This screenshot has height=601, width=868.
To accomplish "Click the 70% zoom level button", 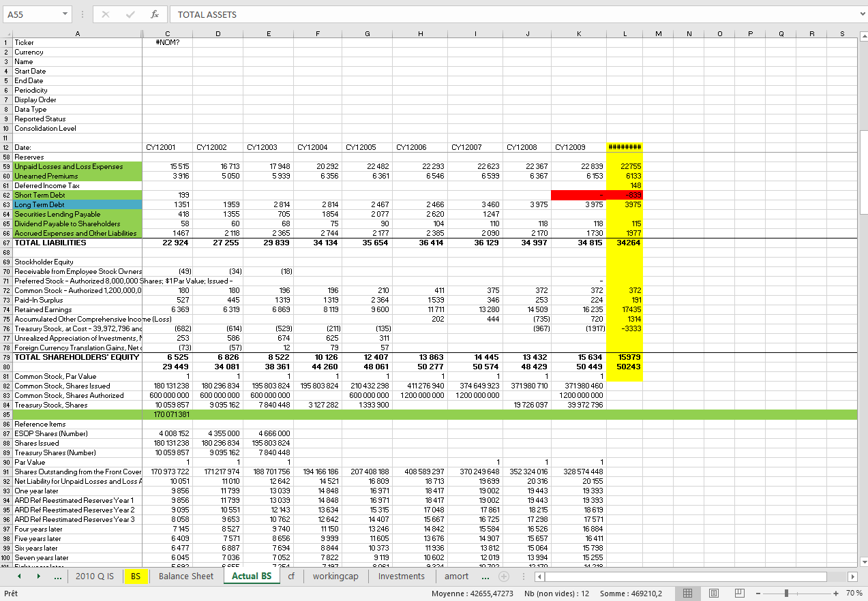I will coord(854,594).
